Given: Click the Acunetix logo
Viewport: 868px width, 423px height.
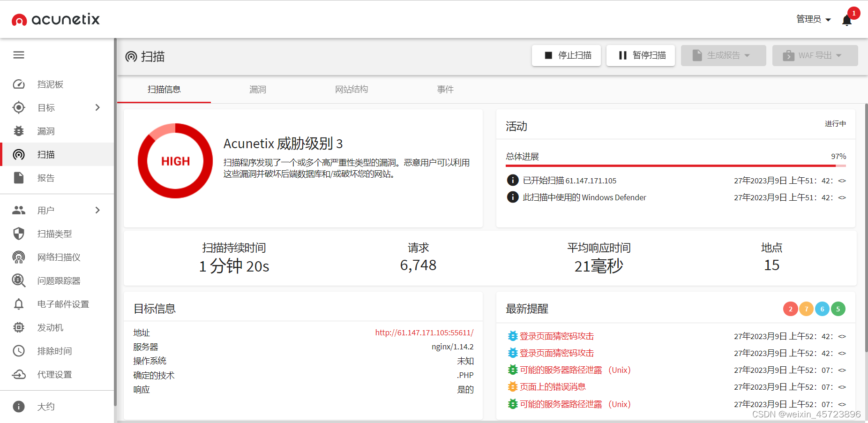Looking at the screenshot, I should point(56,19).
